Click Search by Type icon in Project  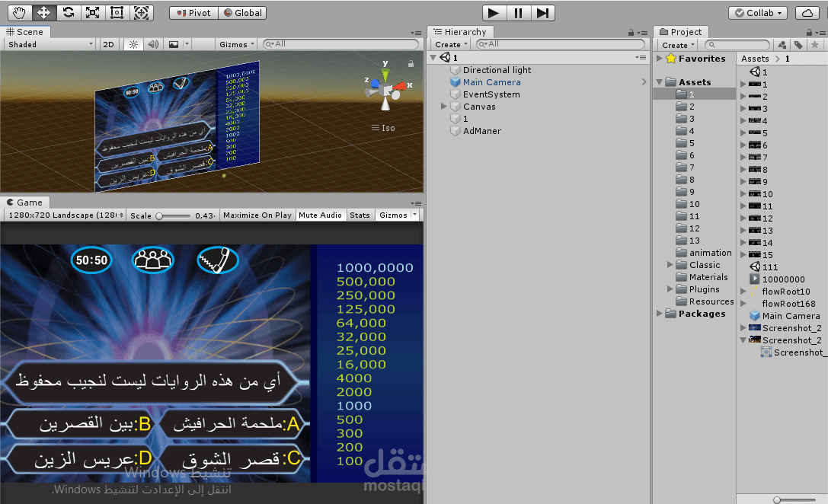coord(782,45)
